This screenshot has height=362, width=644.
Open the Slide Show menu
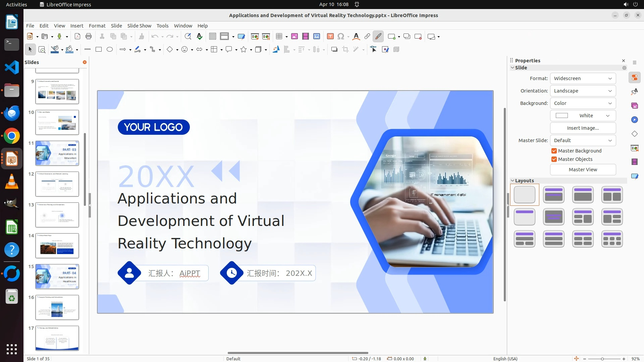pos(139,26)
